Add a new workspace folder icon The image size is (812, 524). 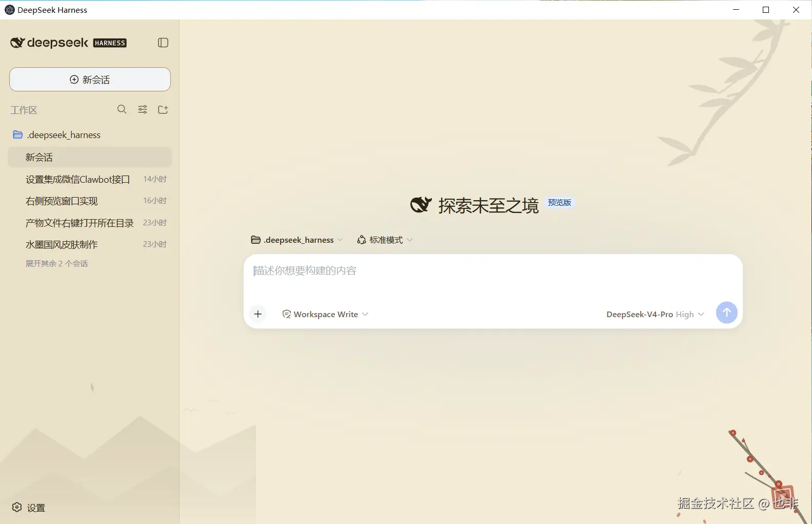pos(163,109)
